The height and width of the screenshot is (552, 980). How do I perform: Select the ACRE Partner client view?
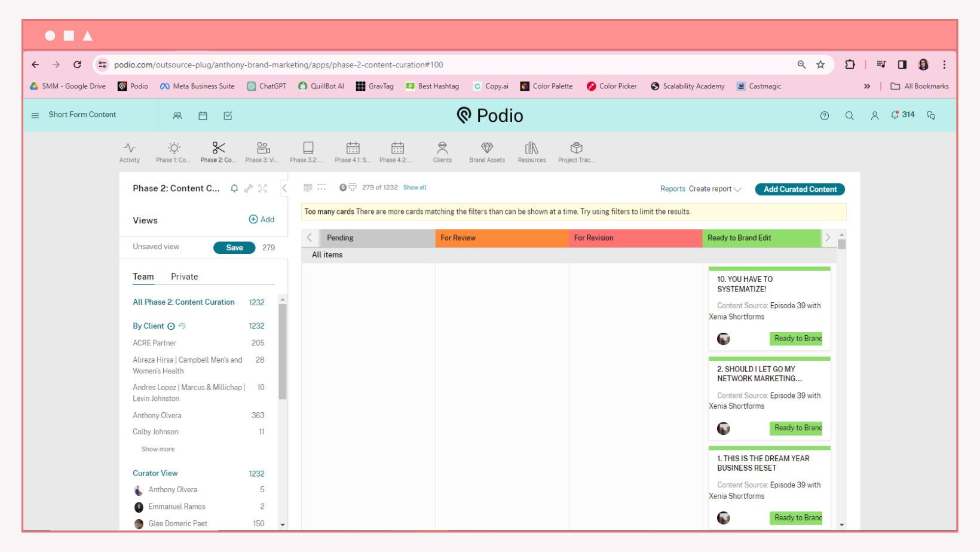point(198,344)
